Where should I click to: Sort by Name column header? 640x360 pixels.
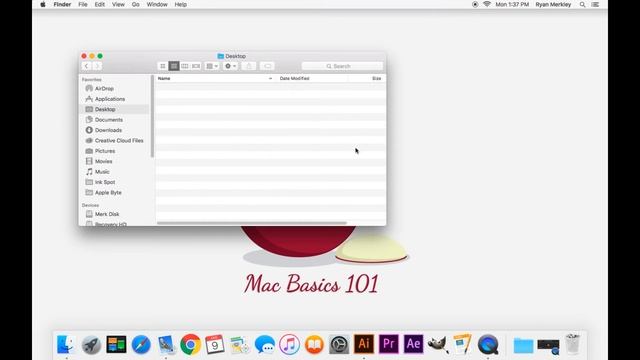pyautogui.click(x=164, y=78)
